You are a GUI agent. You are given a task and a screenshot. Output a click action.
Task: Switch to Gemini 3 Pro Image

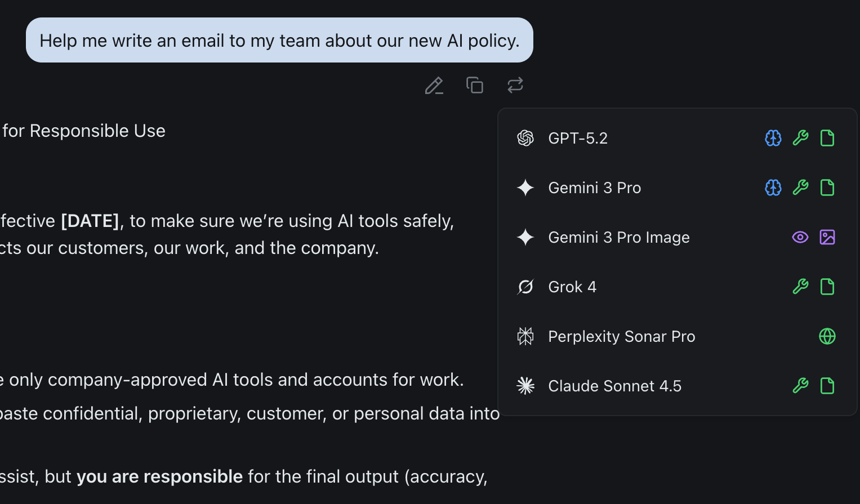point(618,237)
